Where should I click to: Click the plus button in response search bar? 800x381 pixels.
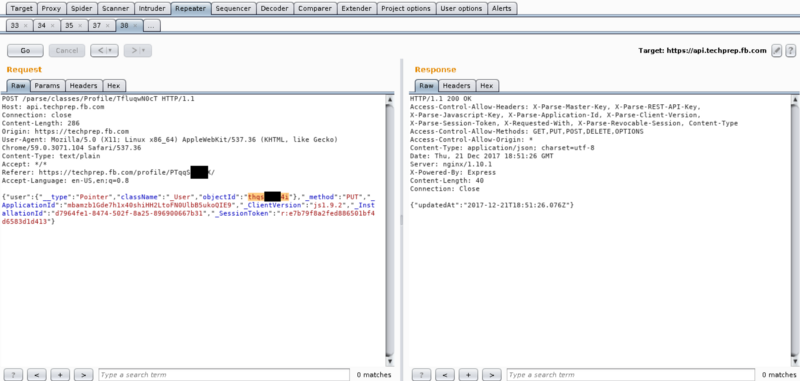pyautogui.click(x=468, y=375)
